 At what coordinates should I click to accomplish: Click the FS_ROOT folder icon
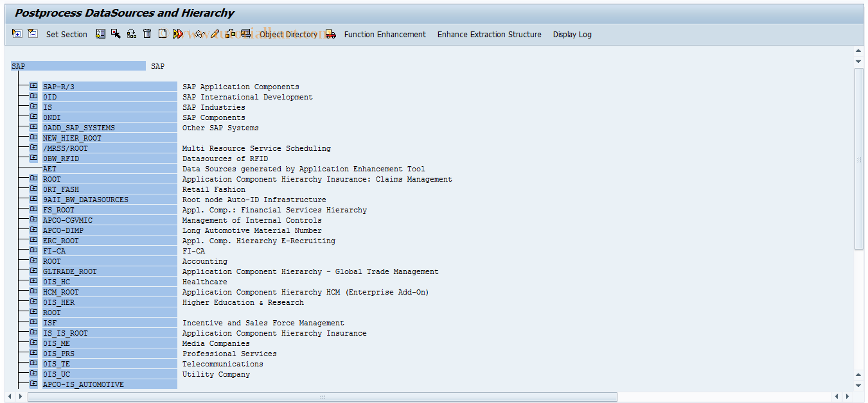[x=33, y=210]
